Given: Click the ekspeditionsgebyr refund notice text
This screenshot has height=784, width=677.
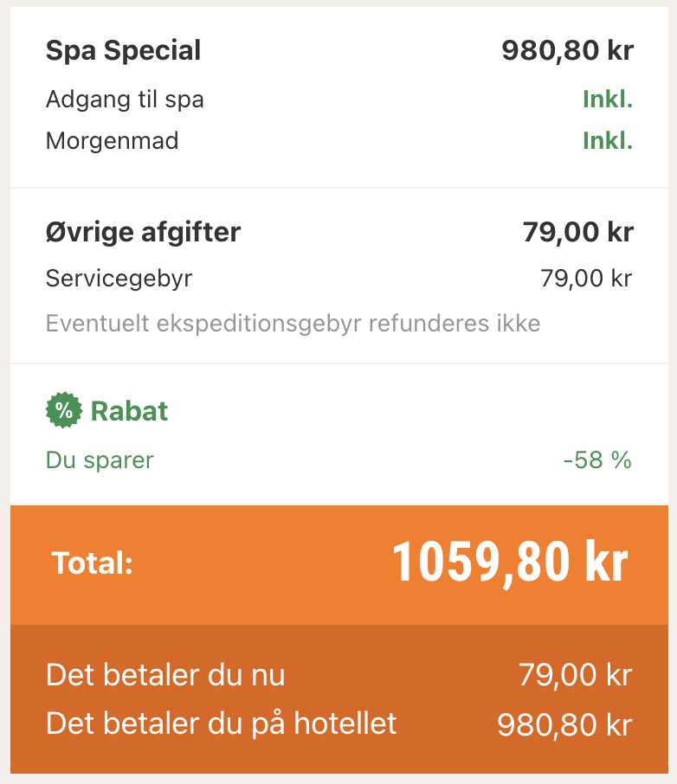Looking at the screenshot, I should [293, 324].
